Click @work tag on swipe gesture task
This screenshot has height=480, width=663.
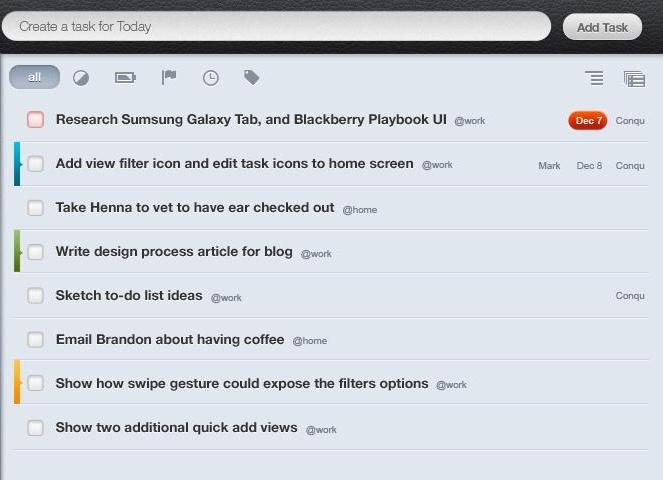click(x=452, y=385)
